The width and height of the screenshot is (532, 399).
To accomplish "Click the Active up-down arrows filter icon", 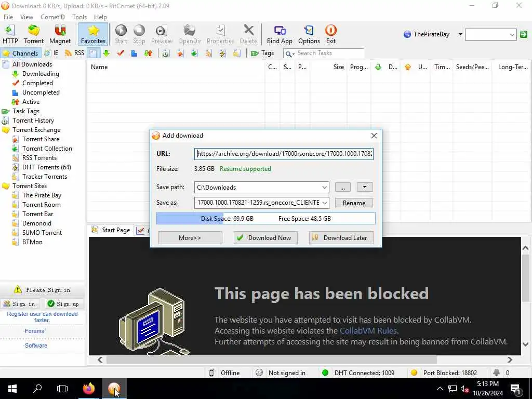I will point(148,54).
